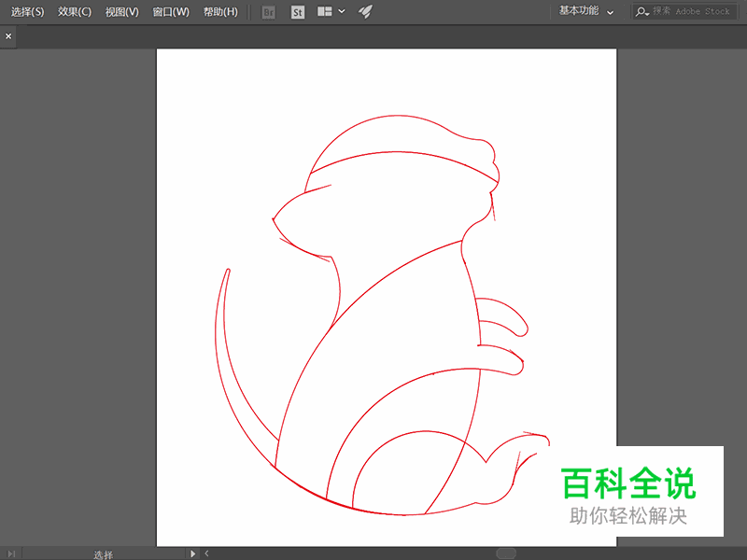This screenshot has width=747, height=560.
Task: Click the back chevron beside the status bar arrow
Action: (x=205, y=553)
